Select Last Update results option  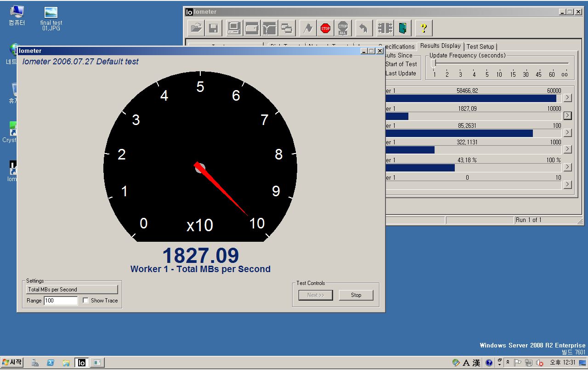[x=401, y=74]
